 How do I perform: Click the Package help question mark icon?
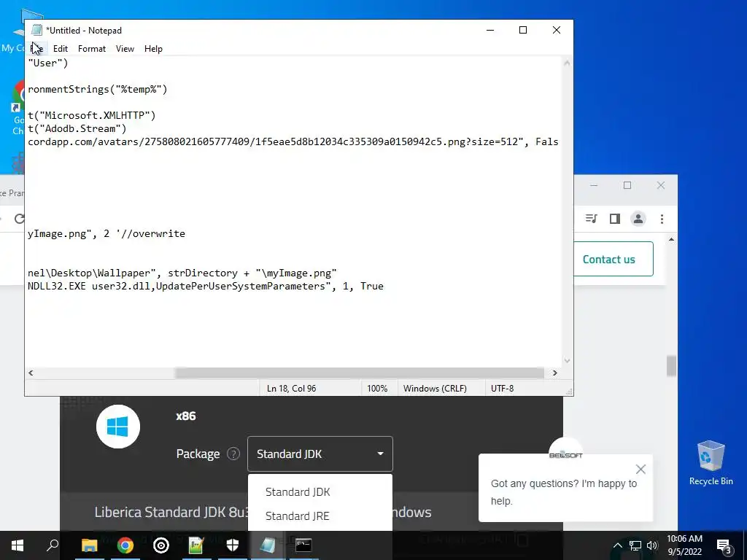coord(233,454)
